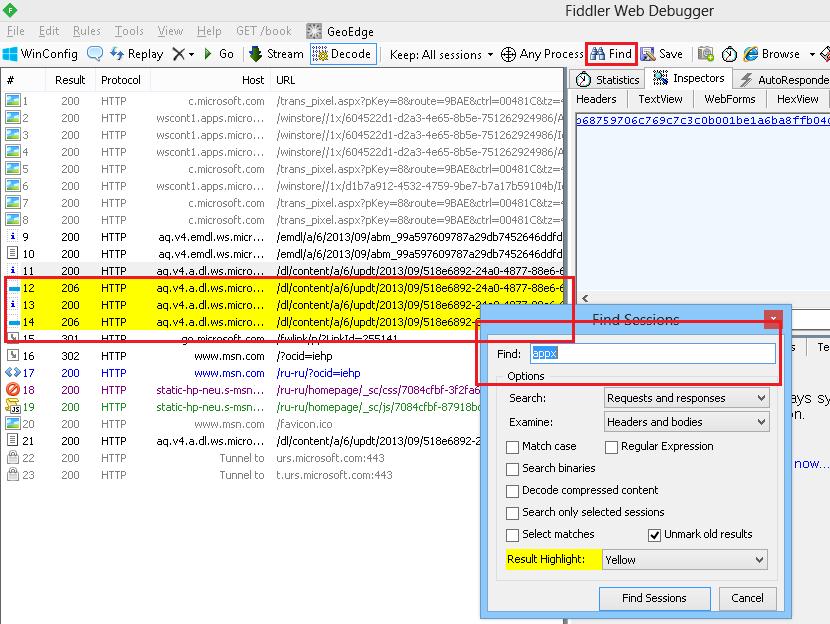
Task: Click the HTML icon of session 17
Action: click(x=13, y=373)
